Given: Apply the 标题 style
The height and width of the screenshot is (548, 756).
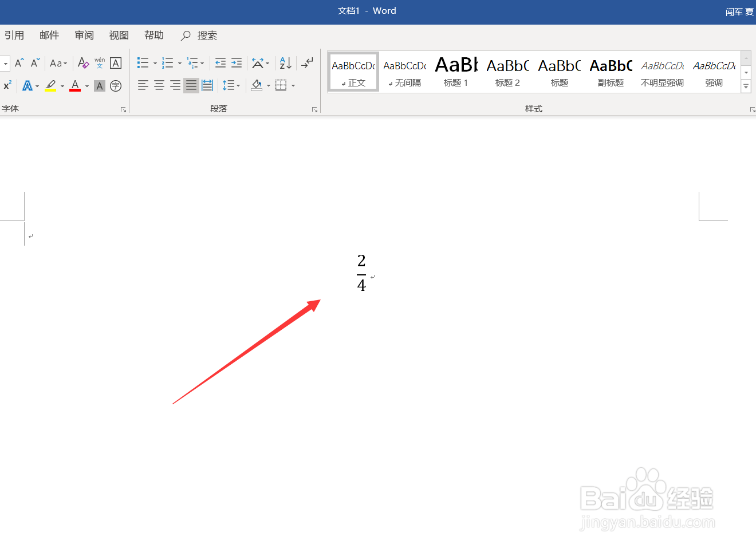Looking at the screenshot, I should (560, 72).
